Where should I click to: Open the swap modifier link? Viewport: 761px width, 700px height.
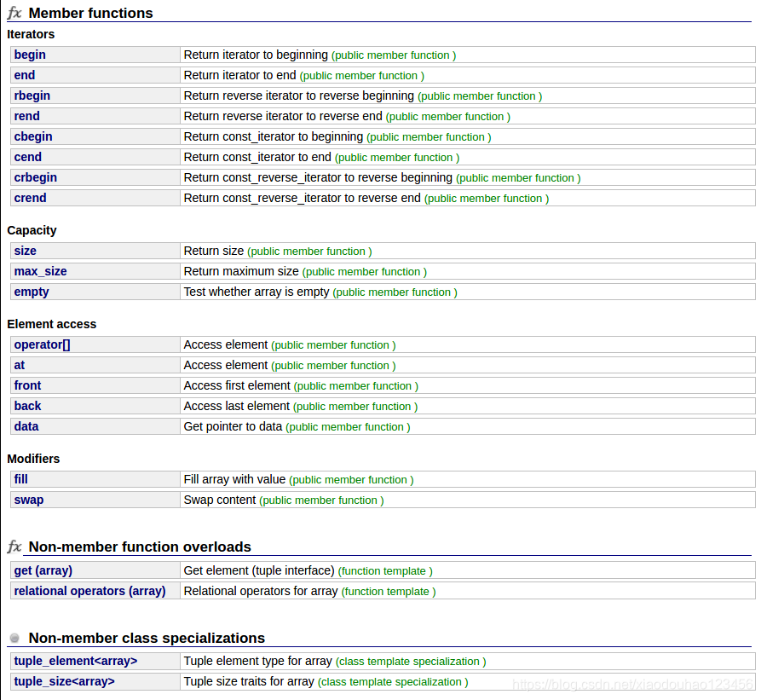point(29,499)
